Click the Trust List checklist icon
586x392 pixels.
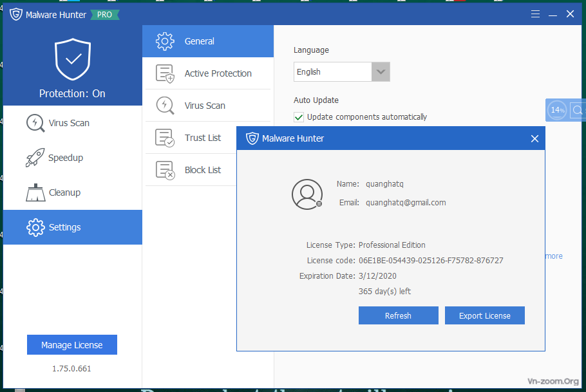pyautogui.click(x=165, y=138)
